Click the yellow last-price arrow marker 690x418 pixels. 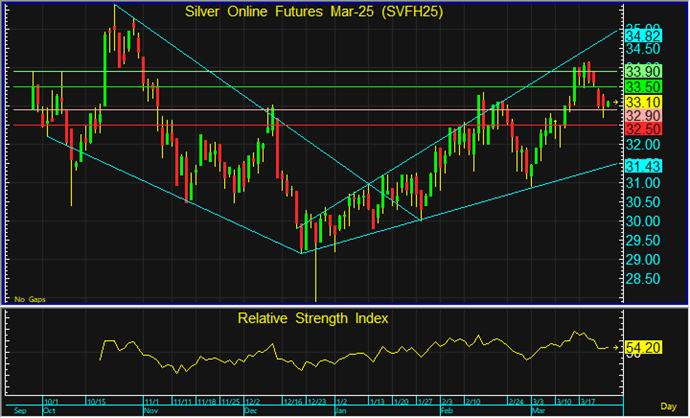pos(615,102)
